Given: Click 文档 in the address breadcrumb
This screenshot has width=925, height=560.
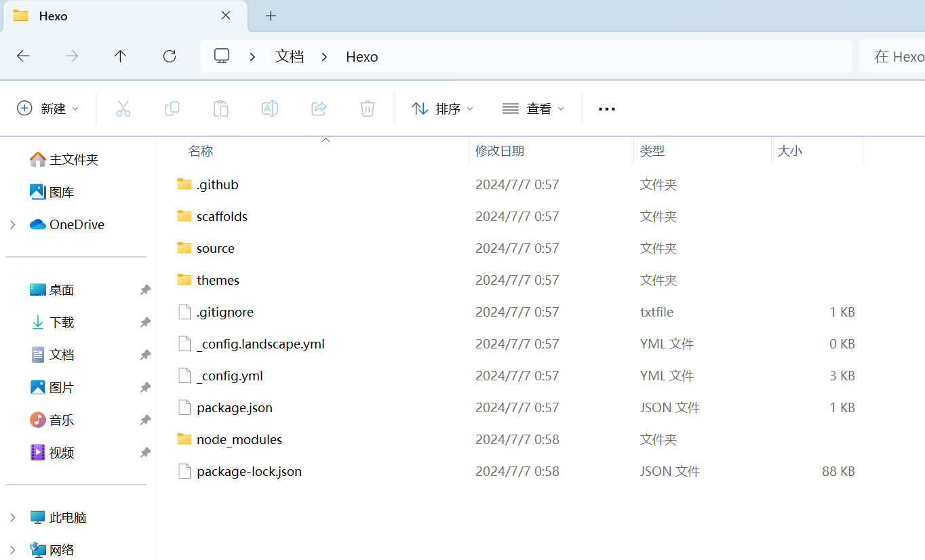Looking at the screenshot, I should (x=290, y=56).
